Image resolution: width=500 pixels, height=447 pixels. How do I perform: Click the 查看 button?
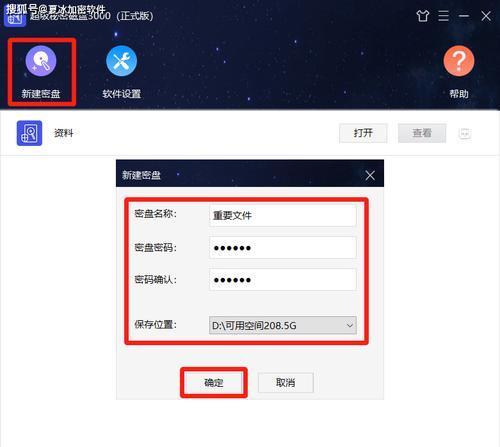[x=422, y=133]
